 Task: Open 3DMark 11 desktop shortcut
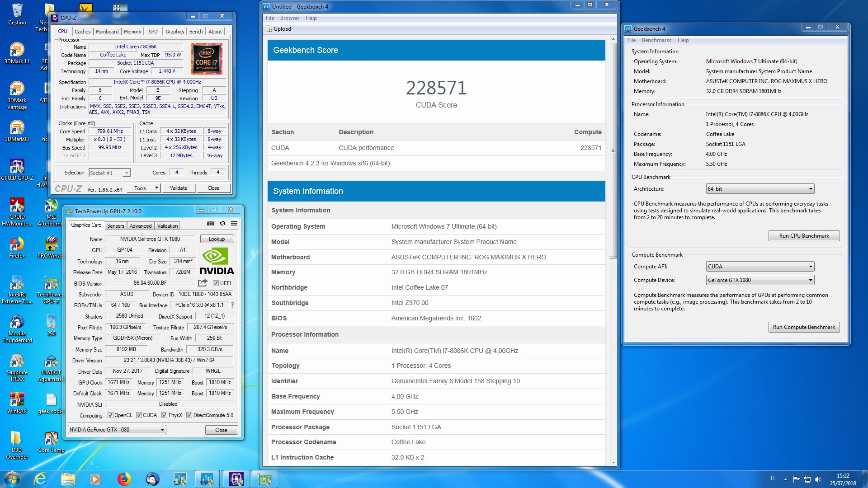[17, 53]
